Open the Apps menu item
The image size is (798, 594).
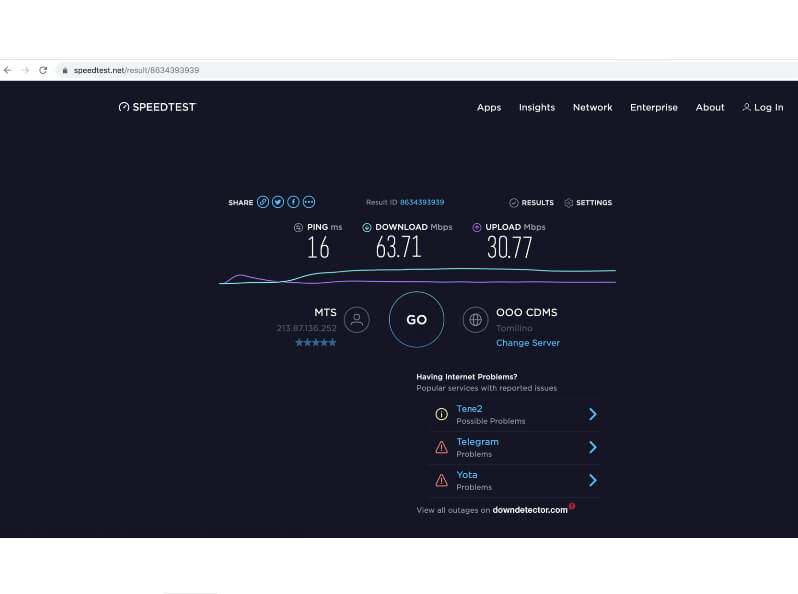click(x=489, y=108)
